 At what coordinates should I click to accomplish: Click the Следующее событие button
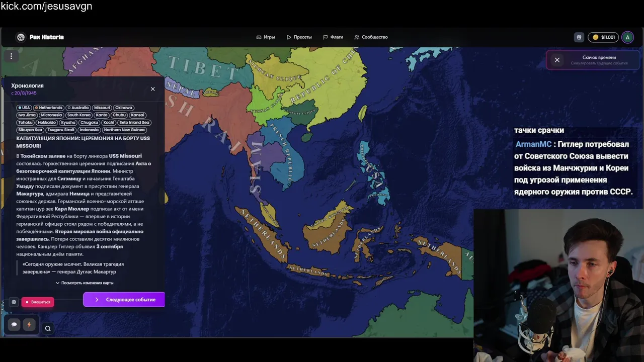124,300
